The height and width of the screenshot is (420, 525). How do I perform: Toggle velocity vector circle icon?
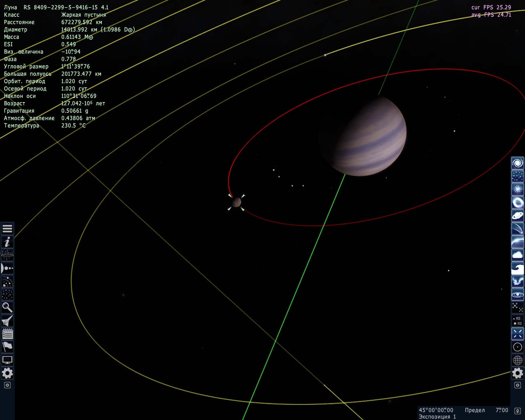(518, 347)
